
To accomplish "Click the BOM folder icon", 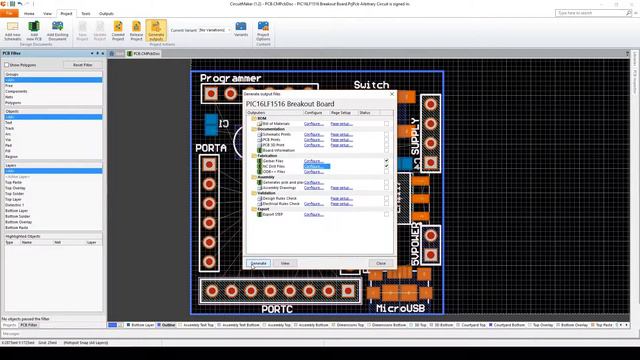I will tap(254, 118).
